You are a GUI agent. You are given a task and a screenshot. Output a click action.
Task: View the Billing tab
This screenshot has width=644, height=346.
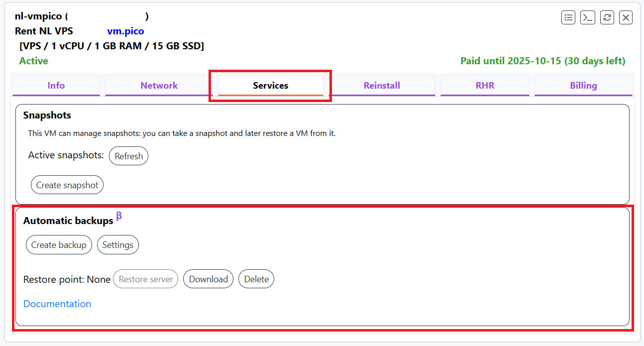[x=583, y=86]
